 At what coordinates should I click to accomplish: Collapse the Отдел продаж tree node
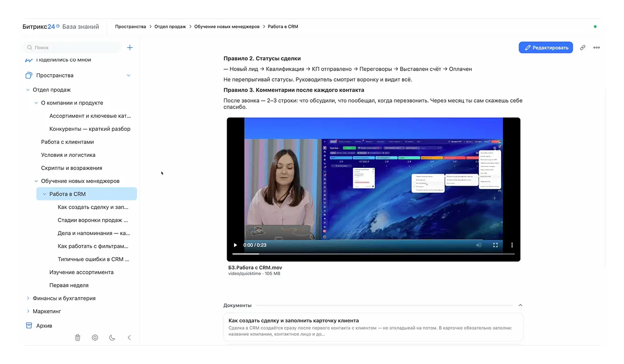[28, 90]
